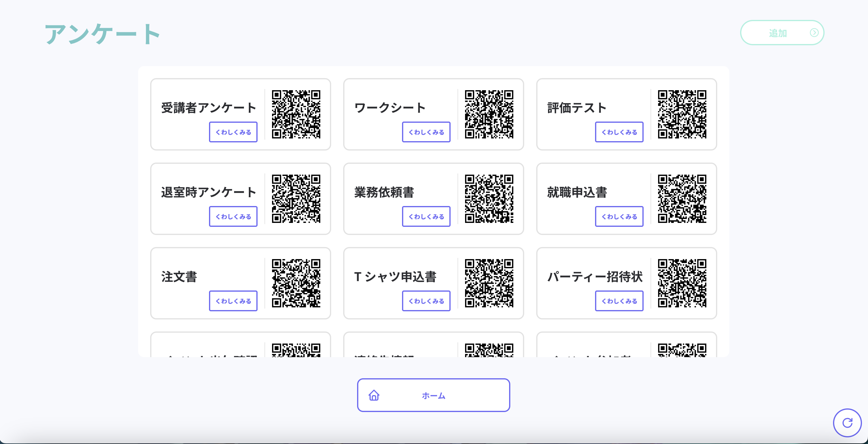The height and width of the screenshot is (444, 868).
Task: Select the 退室時アンケート title text
Action: pyautogui.click(x=209, y=192)
